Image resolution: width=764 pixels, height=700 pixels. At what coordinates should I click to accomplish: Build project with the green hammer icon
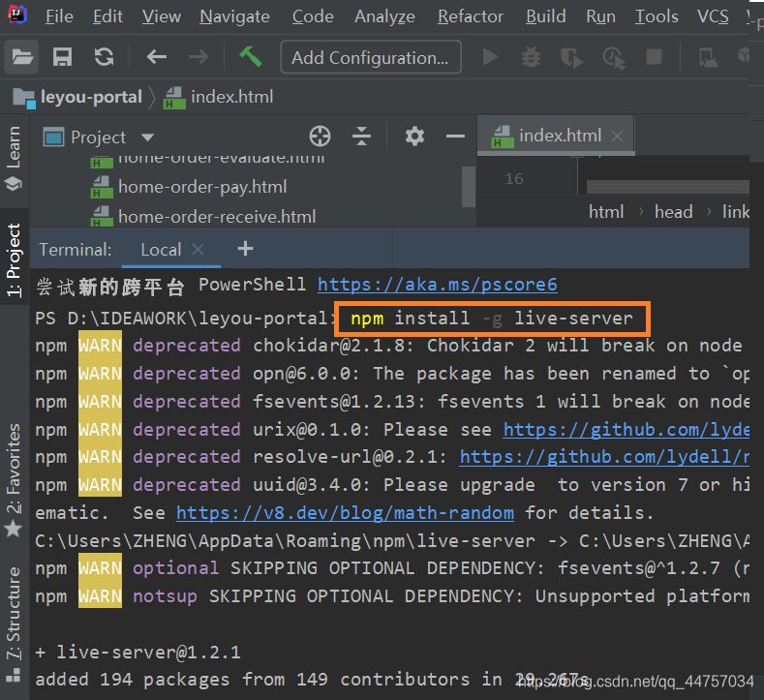(x=251, y=56)
